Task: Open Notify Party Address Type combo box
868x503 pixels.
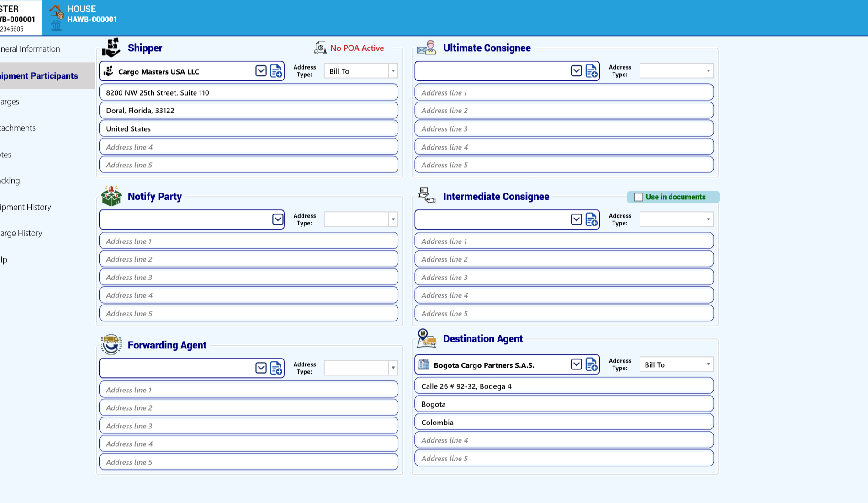Action: [x=360, y=219]
